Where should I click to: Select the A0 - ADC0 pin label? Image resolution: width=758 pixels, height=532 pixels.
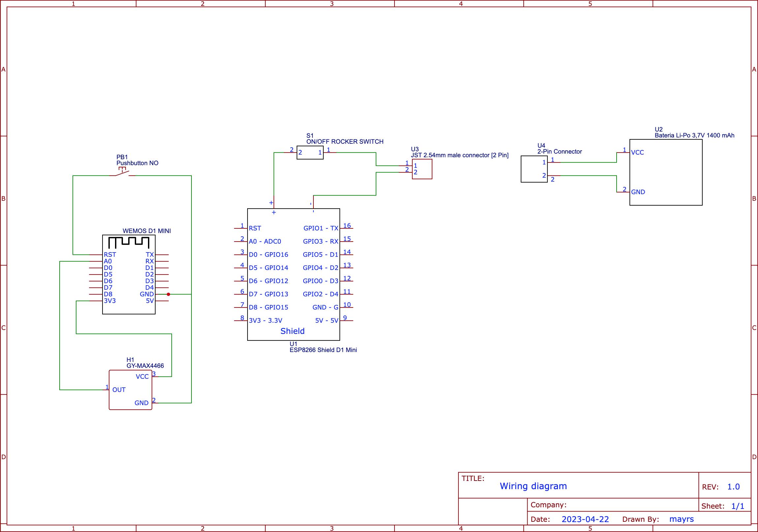point(265,241)
